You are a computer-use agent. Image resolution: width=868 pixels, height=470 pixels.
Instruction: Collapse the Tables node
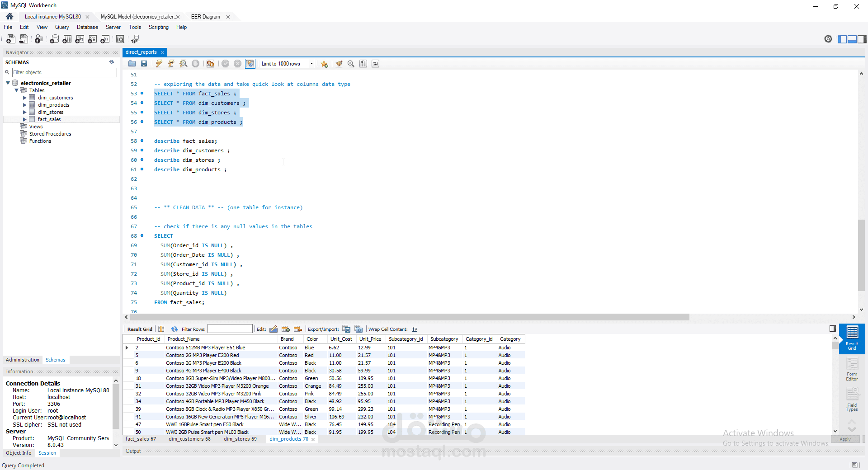(x=17, y=90)
